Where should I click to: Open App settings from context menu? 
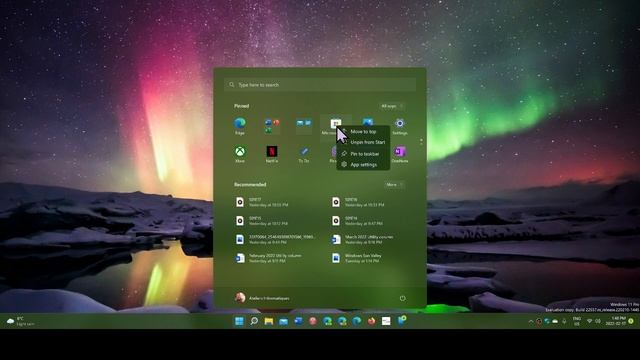(x=363, y=164)
